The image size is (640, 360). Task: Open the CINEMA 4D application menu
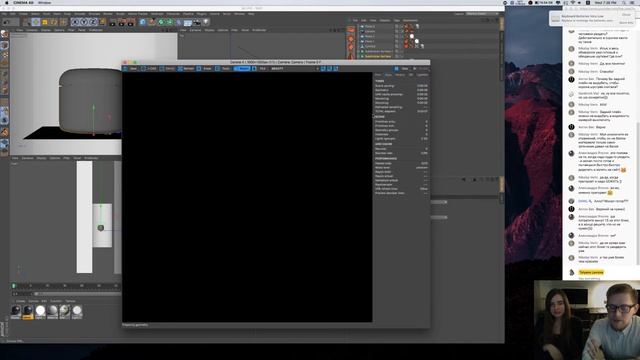click(x=23, y=2)
